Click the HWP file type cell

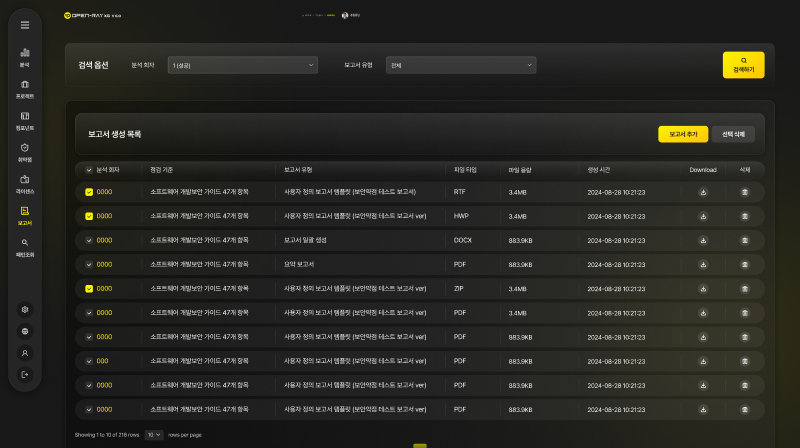pyautogui.click(x=461, y=216)
